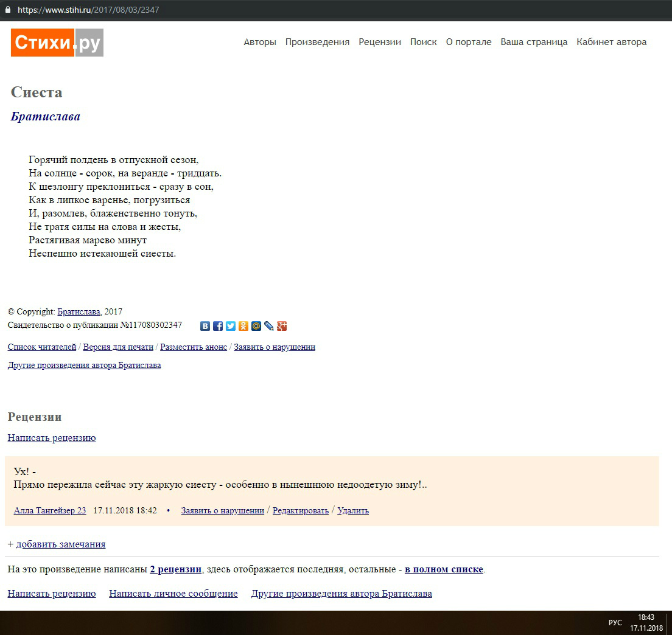Share via Odnoklassniki icon
The image size is (672, 635).
pos(243,326)
